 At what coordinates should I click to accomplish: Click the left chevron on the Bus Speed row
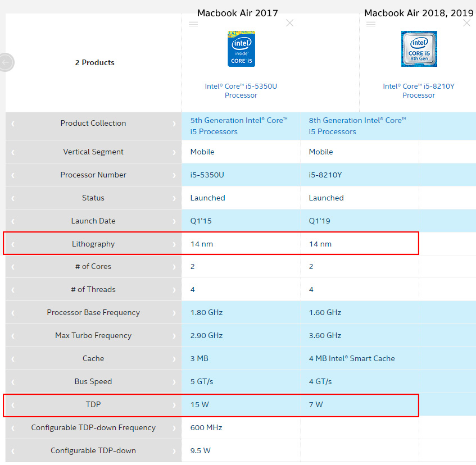(x=13, y=382)
